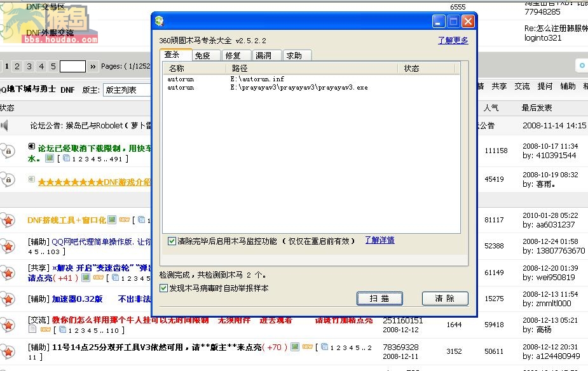Click the multi-page icon before pages 1..110
The width and height of the screenshot is (588, 371).
63,330
